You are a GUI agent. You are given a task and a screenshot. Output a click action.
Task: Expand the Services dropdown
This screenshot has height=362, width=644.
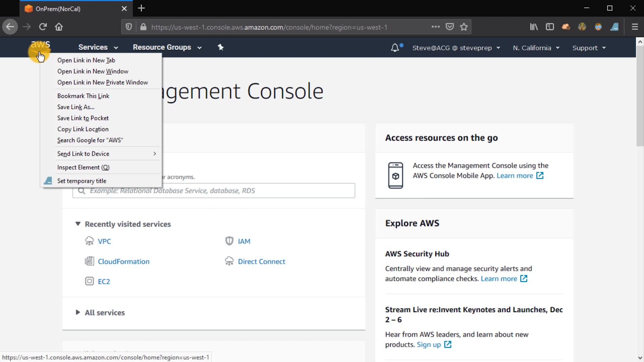pos(98,47)
